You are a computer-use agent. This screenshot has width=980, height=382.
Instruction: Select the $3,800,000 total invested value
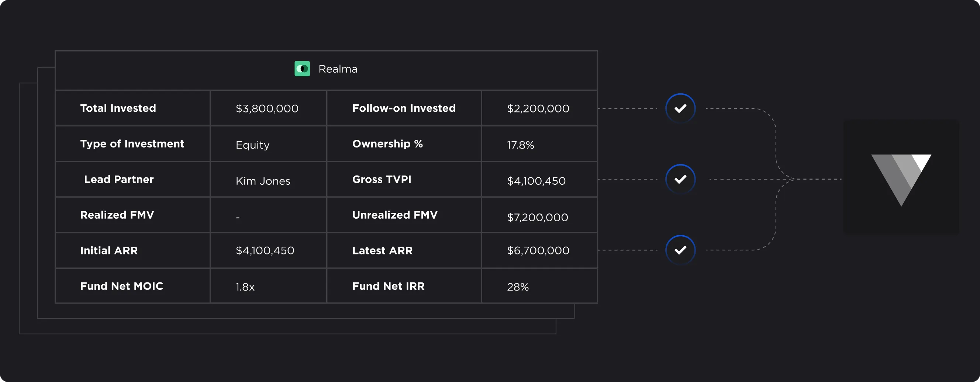(267, 109)
